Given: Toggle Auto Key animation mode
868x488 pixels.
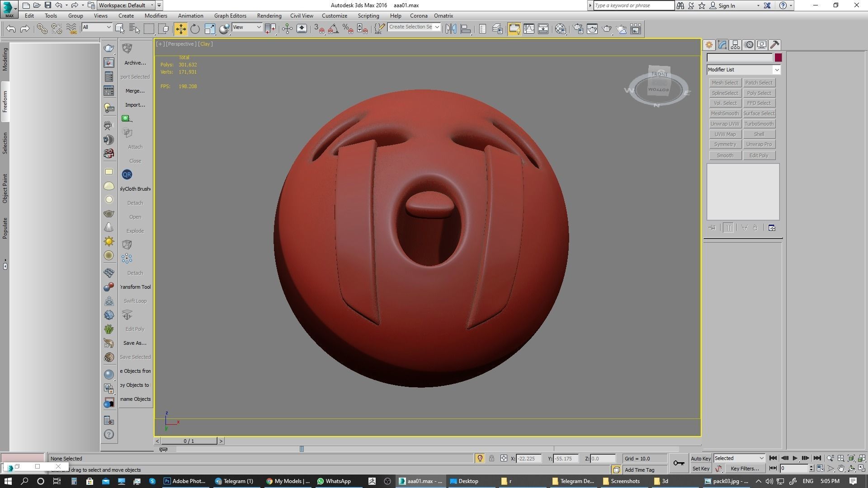Looking at the screenshot, I should pos(701,459).
